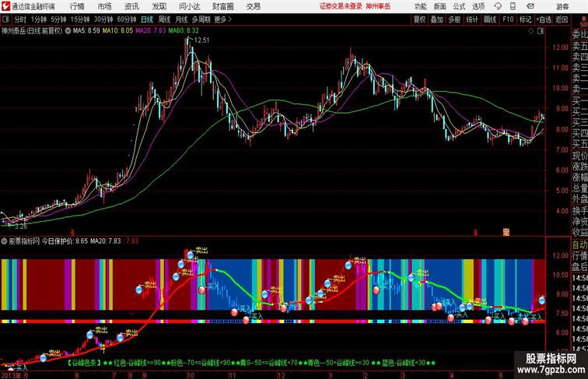Switch to the 60分钟 period tab
The image size is (588, 379).
(x=127, y=19)
